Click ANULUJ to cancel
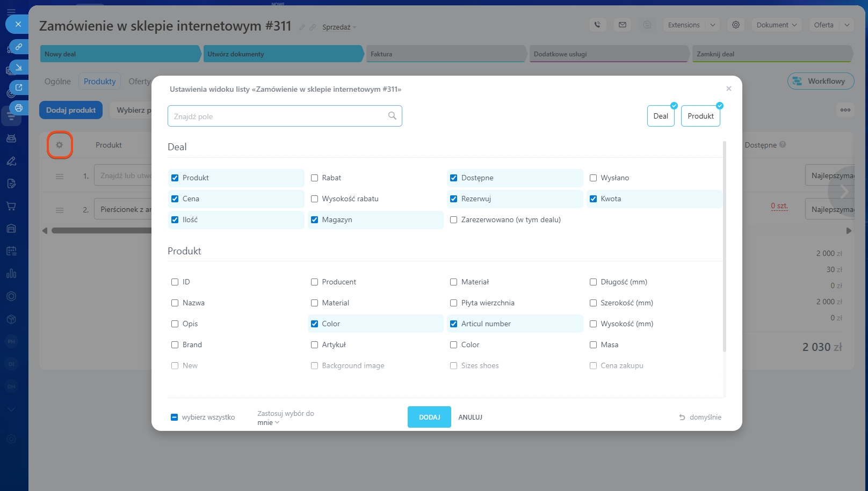Image resolution: width=868 pixels, height=491 pixels. 470,417
